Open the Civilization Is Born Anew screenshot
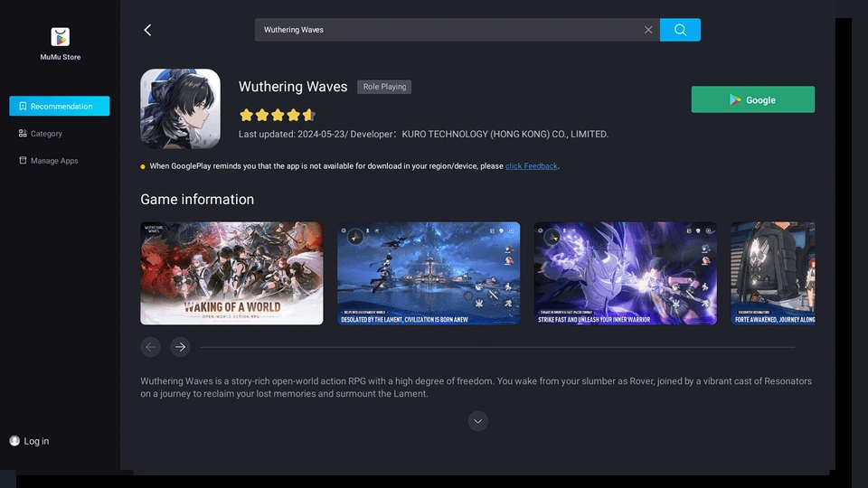This screenshot has width=868, height=488. coord(429,273)
